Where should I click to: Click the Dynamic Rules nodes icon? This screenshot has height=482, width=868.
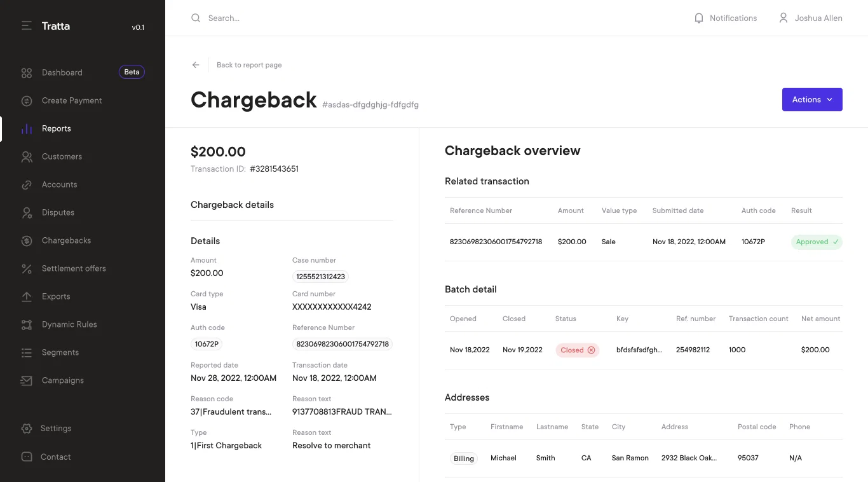coord(26,324)
